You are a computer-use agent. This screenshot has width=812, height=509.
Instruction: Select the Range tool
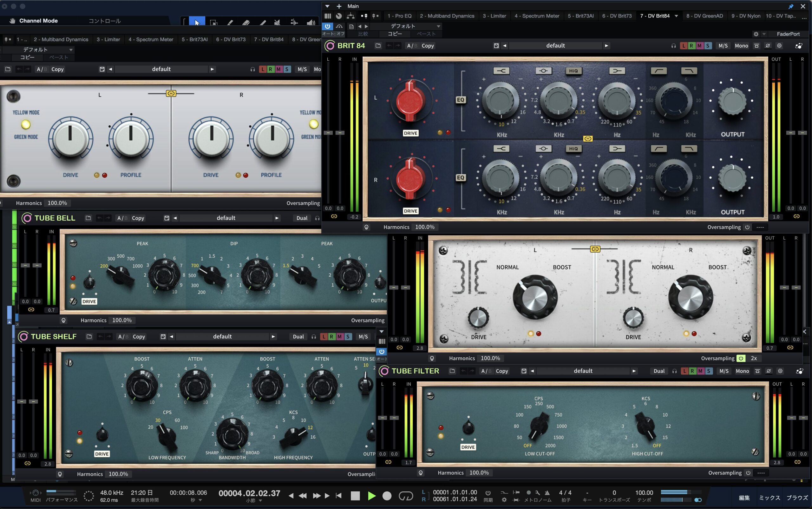pos(213,22)
